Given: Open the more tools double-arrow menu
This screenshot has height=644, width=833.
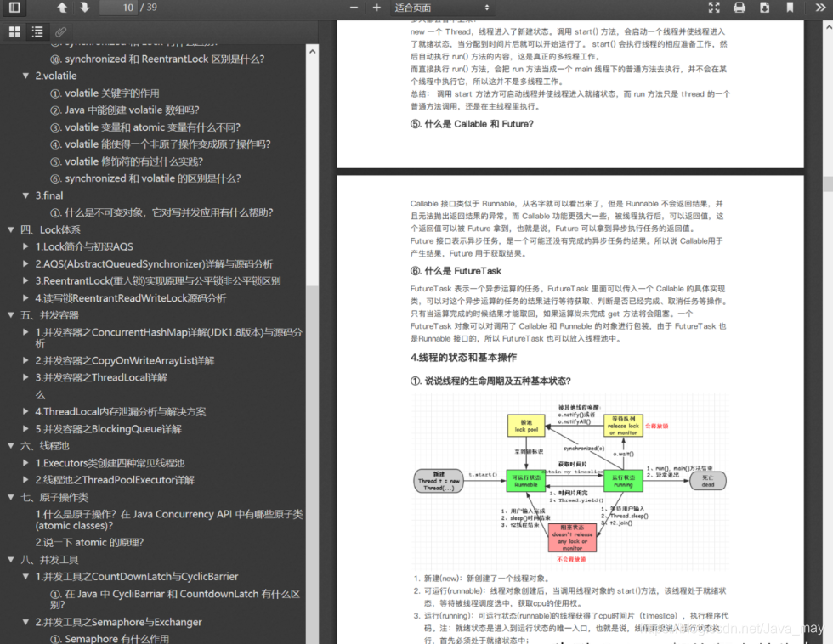Looking at the screenshot, I should (x=820, y=8).
